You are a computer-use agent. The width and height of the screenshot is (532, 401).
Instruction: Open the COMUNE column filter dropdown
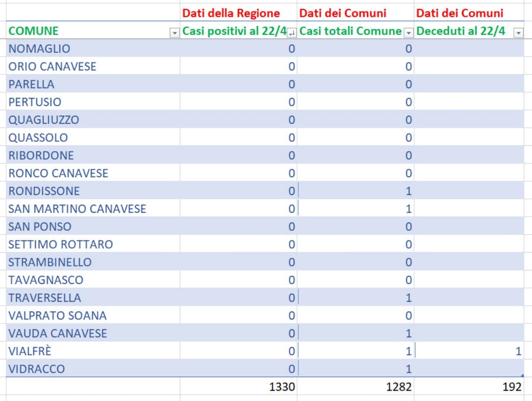point(175,33)
